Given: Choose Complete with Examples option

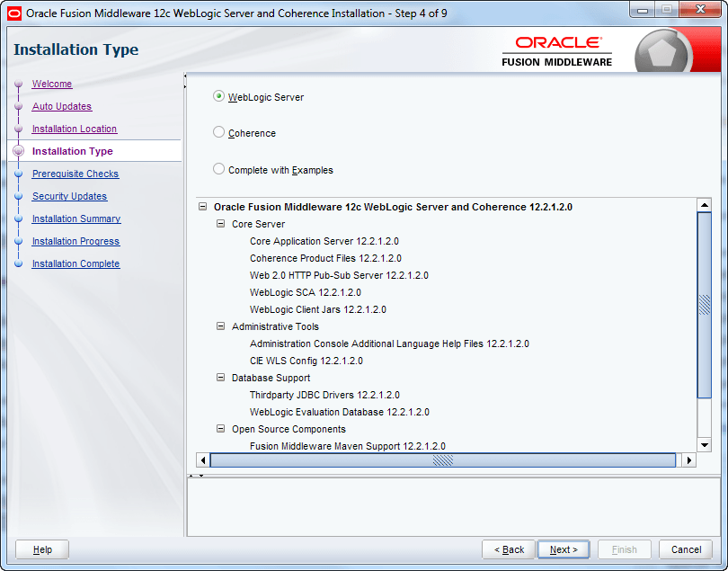Looking at the screenshot, I should pyautogui.click(x=218, y=169).
